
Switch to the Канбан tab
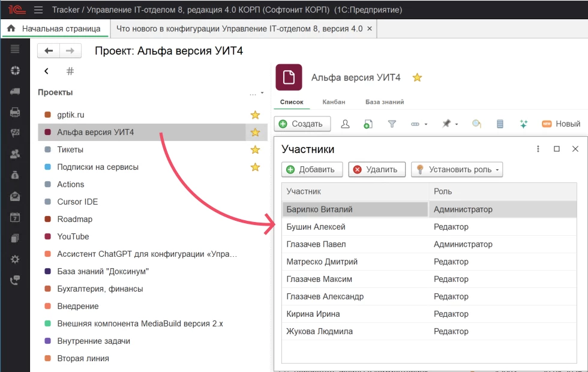click(x=334, y=102)
